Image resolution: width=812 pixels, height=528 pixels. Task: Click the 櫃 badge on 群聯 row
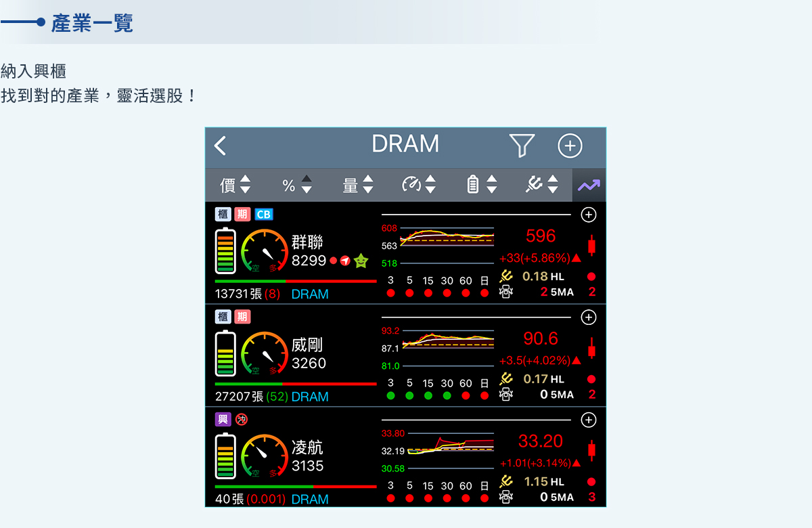(223, 215)
